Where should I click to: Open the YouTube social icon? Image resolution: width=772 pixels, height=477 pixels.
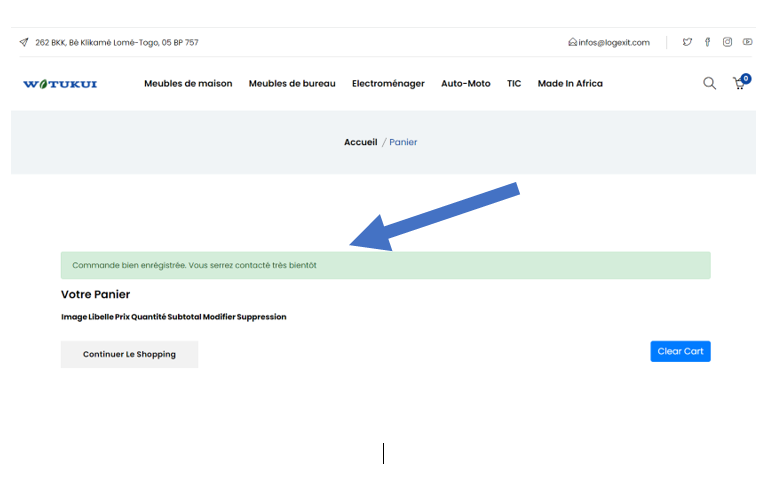pos(747,42)
